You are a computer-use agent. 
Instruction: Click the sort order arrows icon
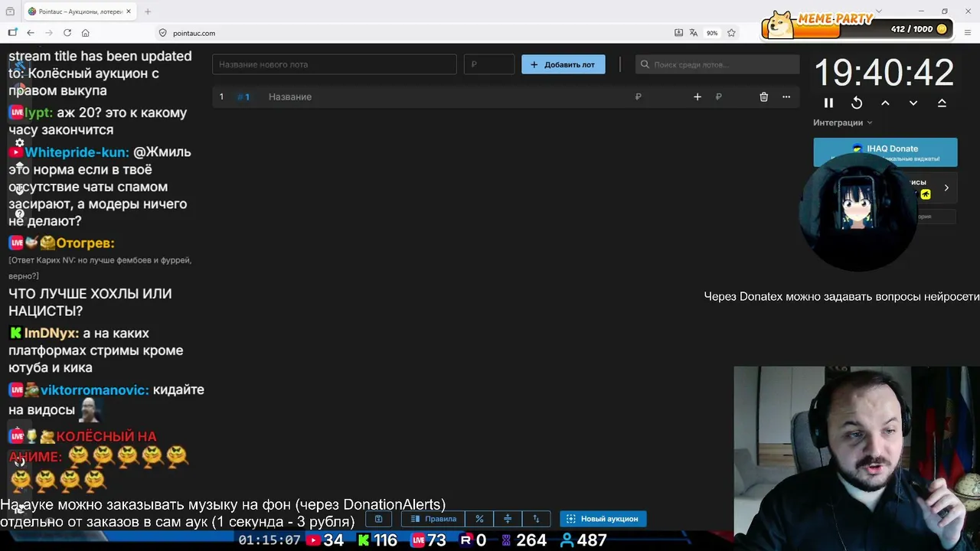tap(536, 519)
